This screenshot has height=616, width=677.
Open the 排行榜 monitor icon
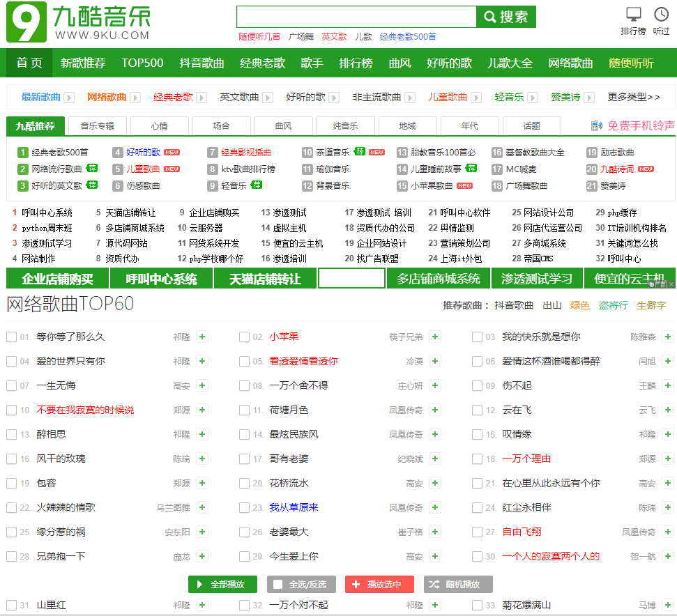click(633, 15)
